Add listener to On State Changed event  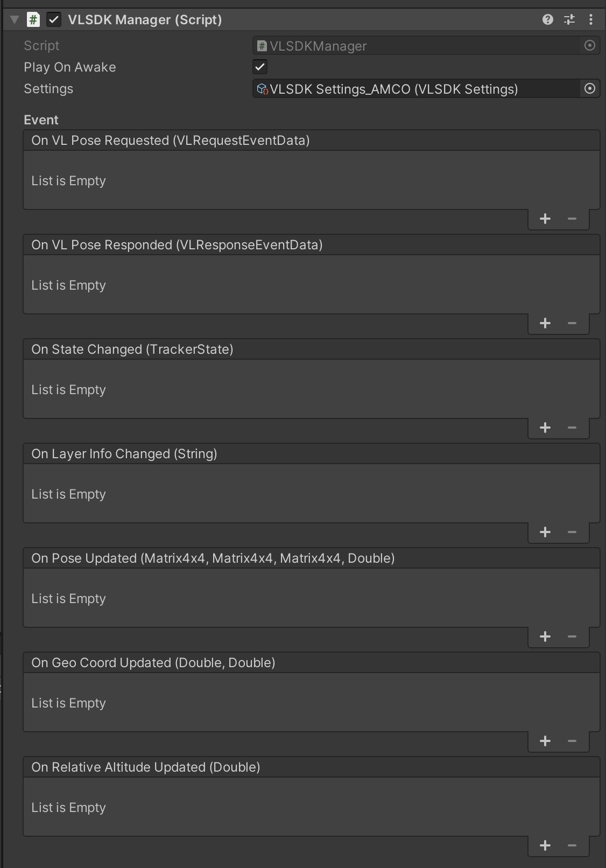[x=545, y=428]
